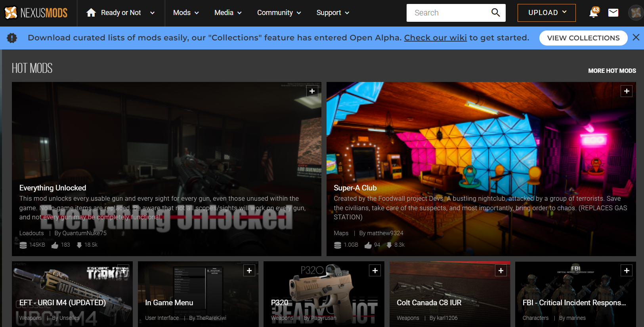Open the EFT - URGI M4 (UPDATED) mod
This screenshot has height=327, width=644.
click(63, 303)
